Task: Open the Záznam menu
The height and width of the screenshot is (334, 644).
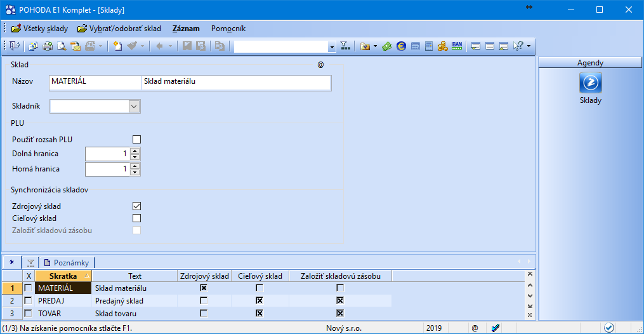Action: [186, 29]
